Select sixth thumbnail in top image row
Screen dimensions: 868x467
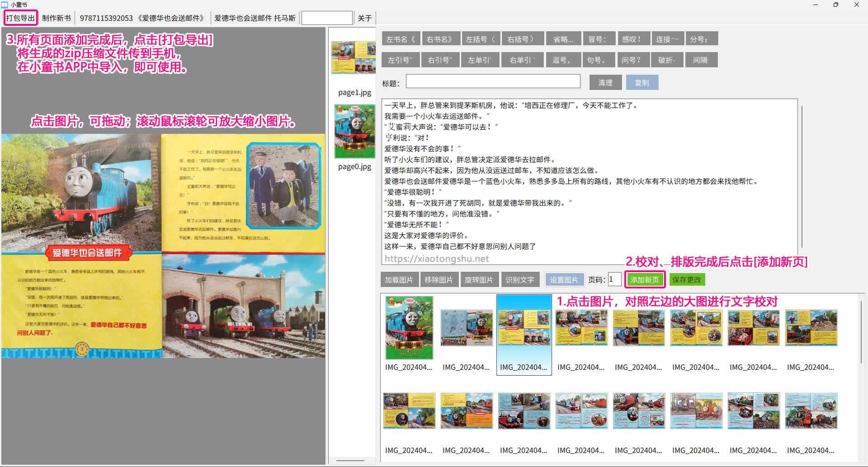[696, 334]
